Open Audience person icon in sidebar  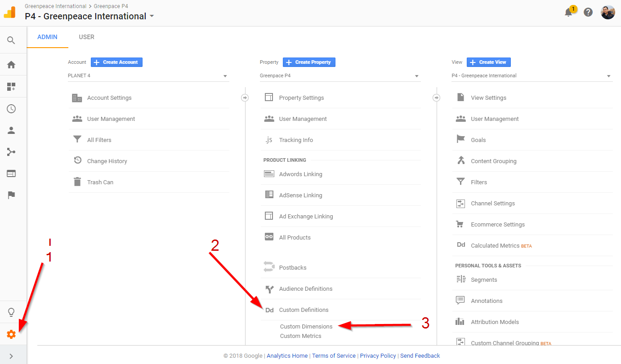(x=11, y=130)
